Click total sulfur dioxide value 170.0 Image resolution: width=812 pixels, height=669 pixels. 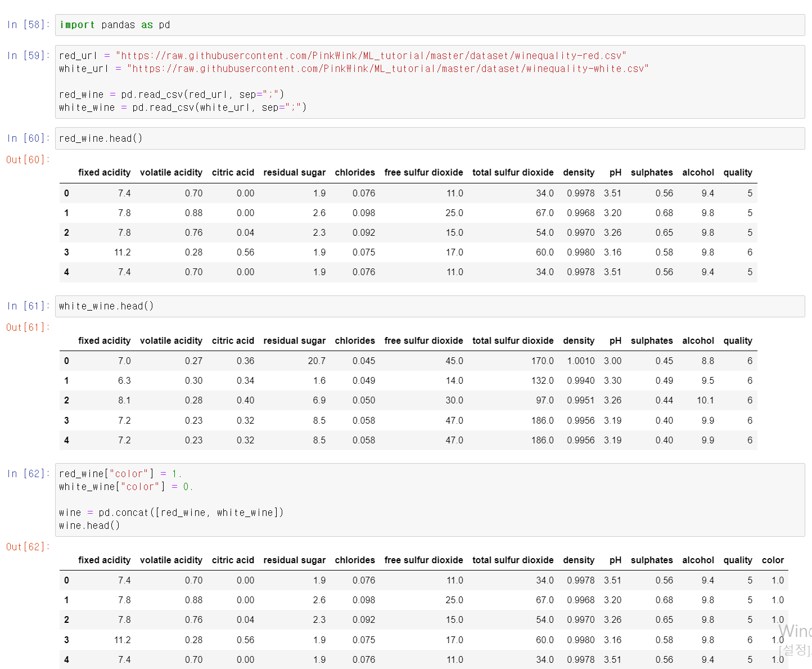click(x=543, y=361)
